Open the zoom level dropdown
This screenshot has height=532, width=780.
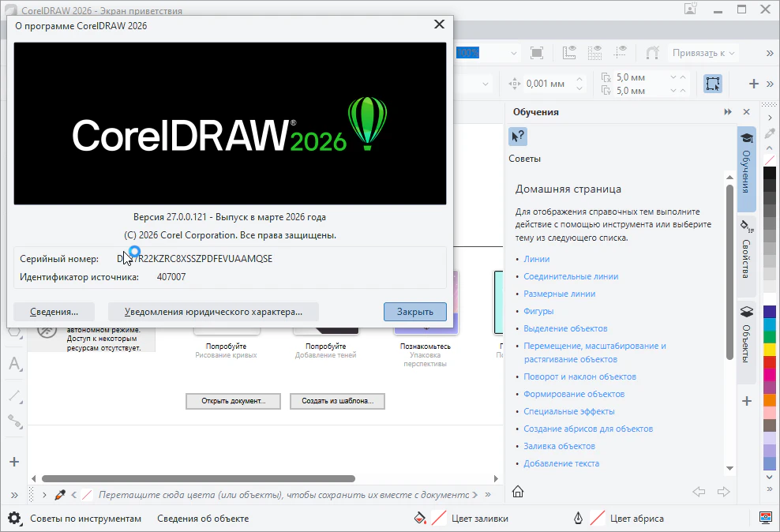tap(514, 53)
